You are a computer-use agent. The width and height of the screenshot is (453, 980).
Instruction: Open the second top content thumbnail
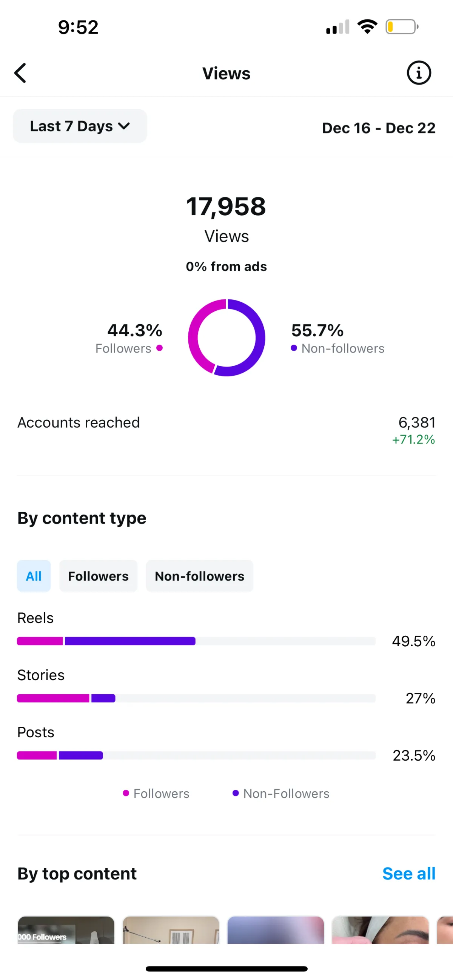(x=171, y=930)
